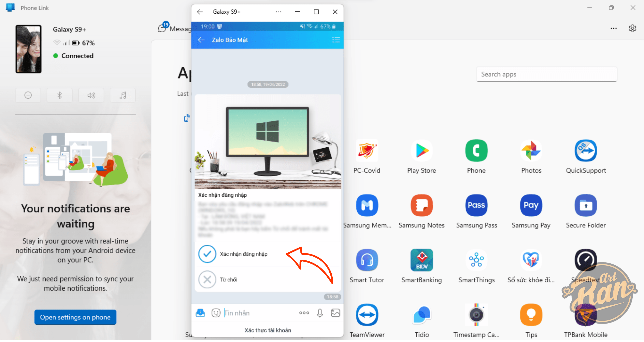The width and height of the screenshot is (644, 342).
Task: Open BIDV SmartBanking app
Action: (421, 261)
